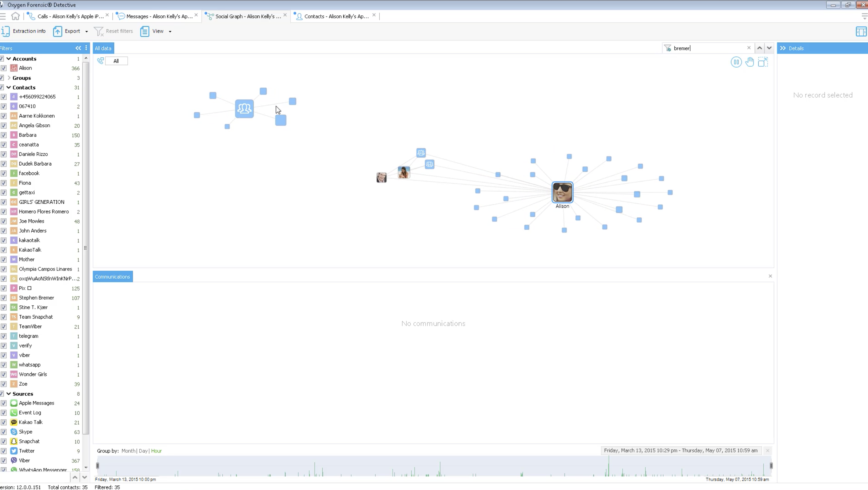The image size is (868, 490).
Task: Select the Kakao Talk source row
Action: click(40, 422)
